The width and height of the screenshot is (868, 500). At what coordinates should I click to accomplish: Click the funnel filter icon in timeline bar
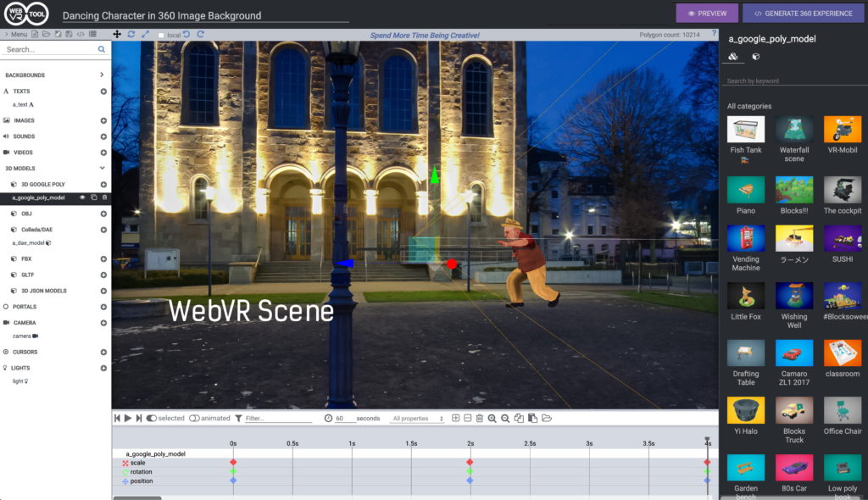tap(237, 418)
